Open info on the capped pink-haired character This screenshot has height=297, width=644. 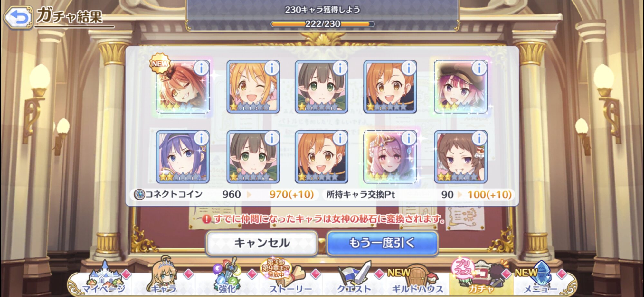click(479, 68)
